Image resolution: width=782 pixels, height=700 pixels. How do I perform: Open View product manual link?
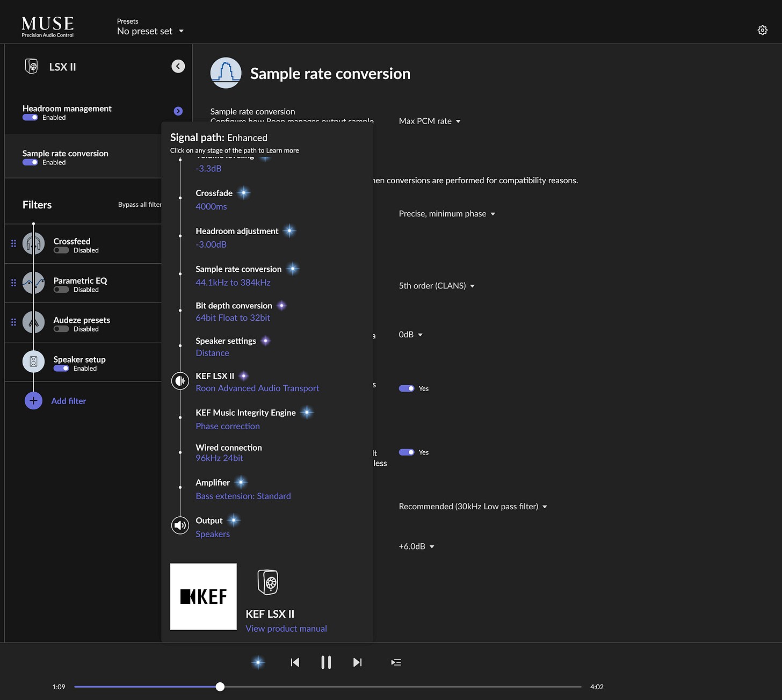tap(286, 629)
